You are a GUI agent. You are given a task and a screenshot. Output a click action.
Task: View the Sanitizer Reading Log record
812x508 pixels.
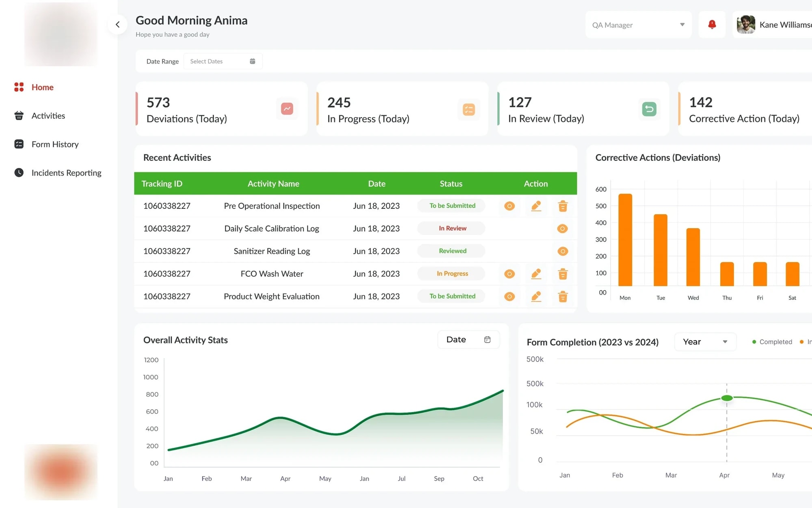pos(562,251)
